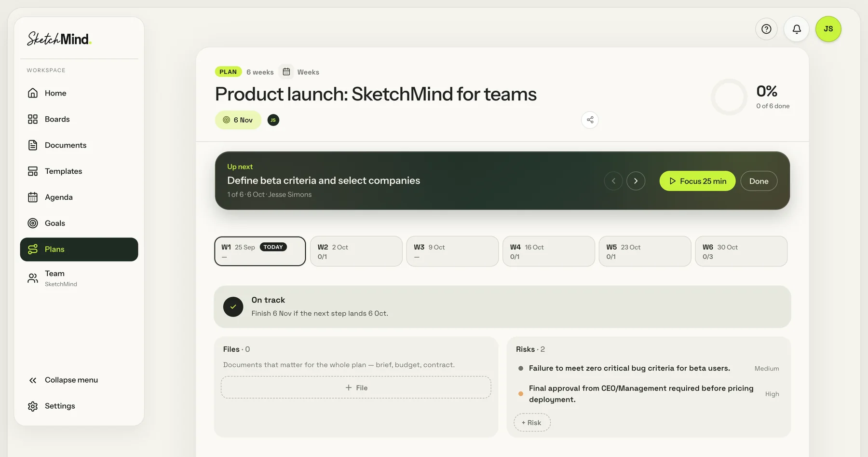The image size is (868, 457).
Task: Click the PLAN badge
Action: pyautogui.click(x=228, y=72)
